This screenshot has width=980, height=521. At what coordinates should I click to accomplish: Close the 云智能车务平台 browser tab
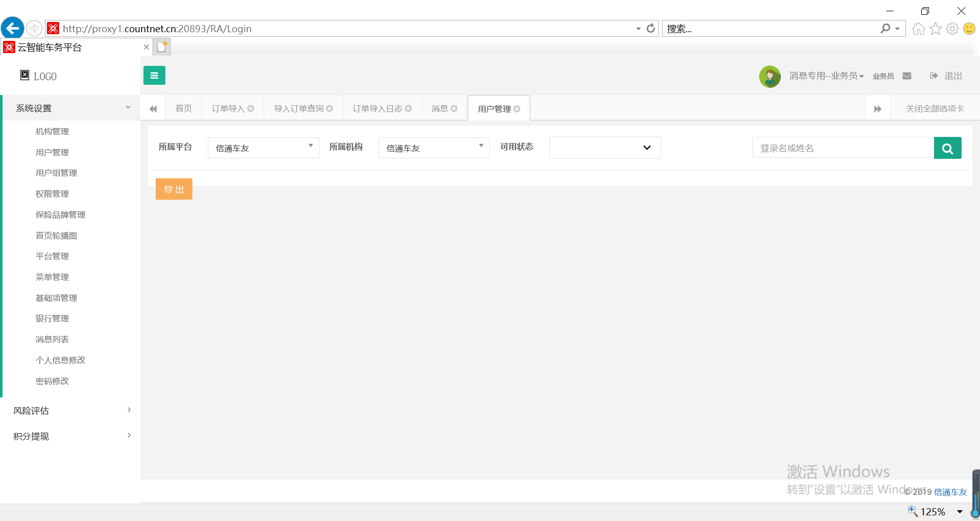pyautogui.click(x=146, y=47)
